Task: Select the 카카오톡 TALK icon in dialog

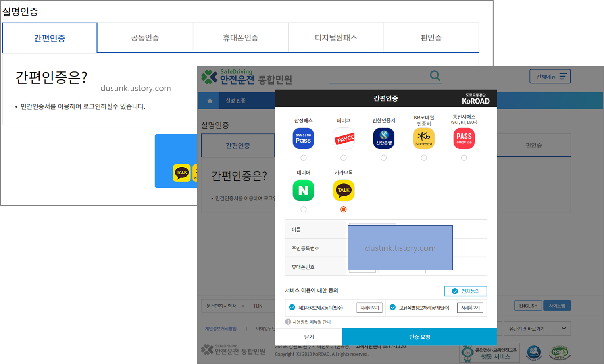Action: coord(343,191)
